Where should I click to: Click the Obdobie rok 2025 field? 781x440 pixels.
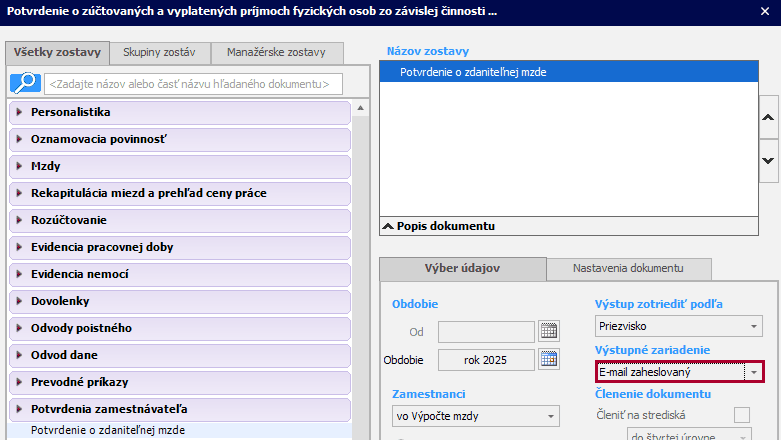click(x=486, y=359)
